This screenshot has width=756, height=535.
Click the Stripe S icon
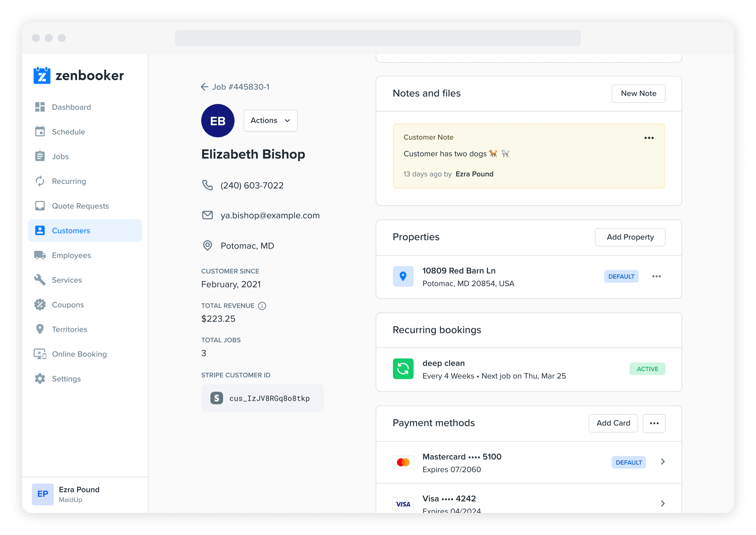pyautogui.click(x=216, y=398)
